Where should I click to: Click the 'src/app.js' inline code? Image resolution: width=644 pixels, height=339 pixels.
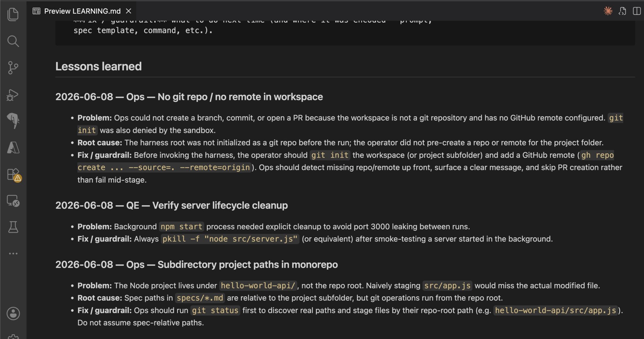[x=447, y=286]
